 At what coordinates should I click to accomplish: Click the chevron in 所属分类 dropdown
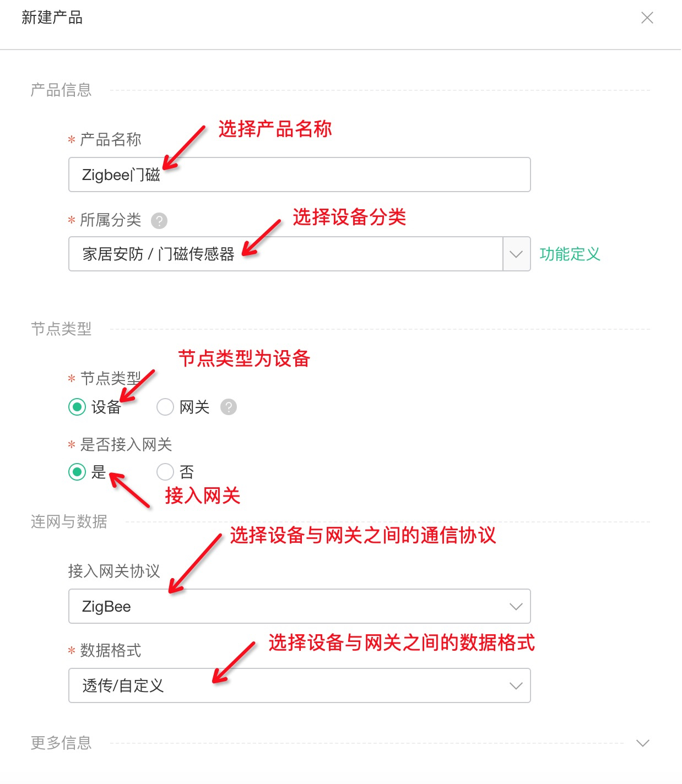pyautogui.click(x=516, y=254)
